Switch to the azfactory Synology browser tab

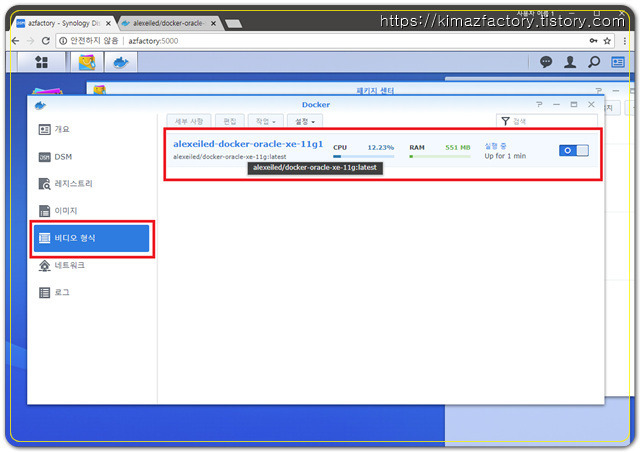(x=63, y=23)
